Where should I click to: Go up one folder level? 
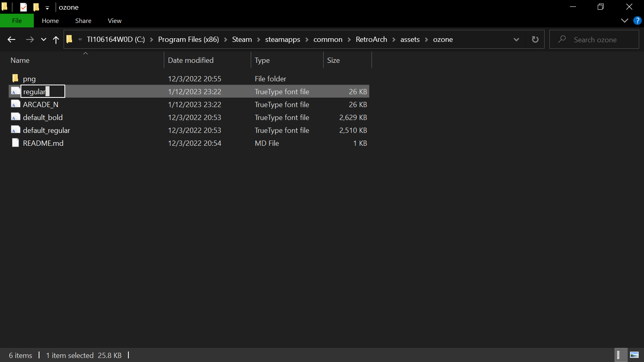tap(56, 39)
